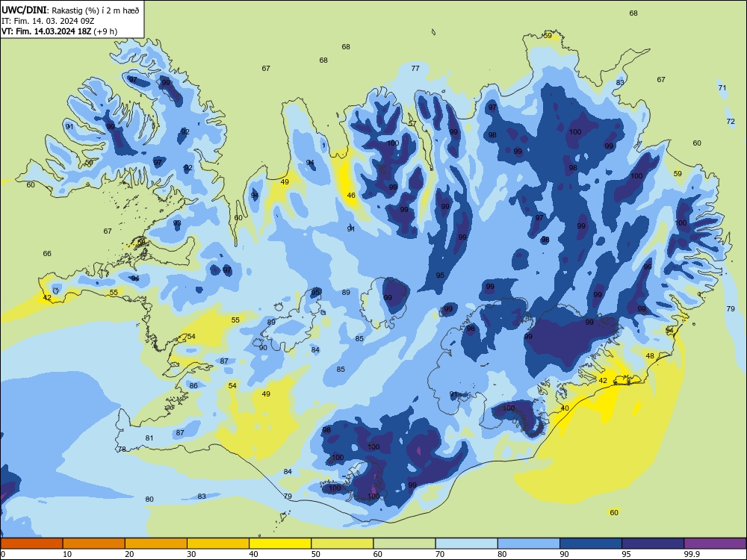Click the humidity value 57 in the northern fjord
747x560 pixels.
pyautogui.click(x=412, y=123)
